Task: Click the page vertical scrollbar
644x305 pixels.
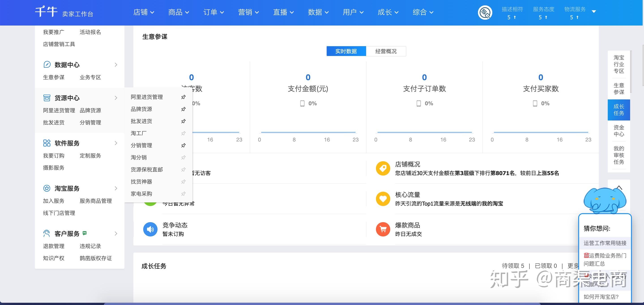Action: click(643, 66)
